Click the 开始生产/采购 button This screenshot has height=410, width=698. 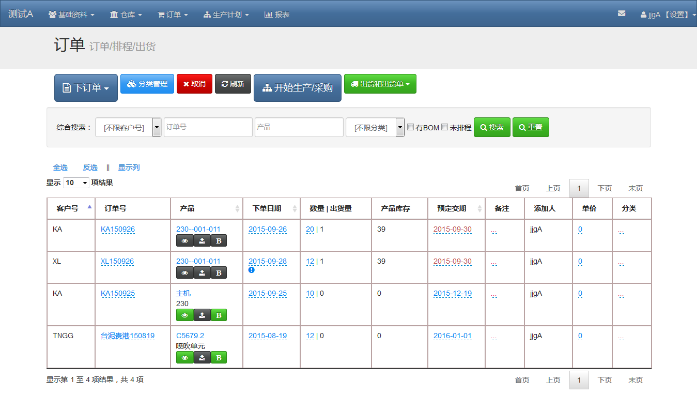[296, 88]
